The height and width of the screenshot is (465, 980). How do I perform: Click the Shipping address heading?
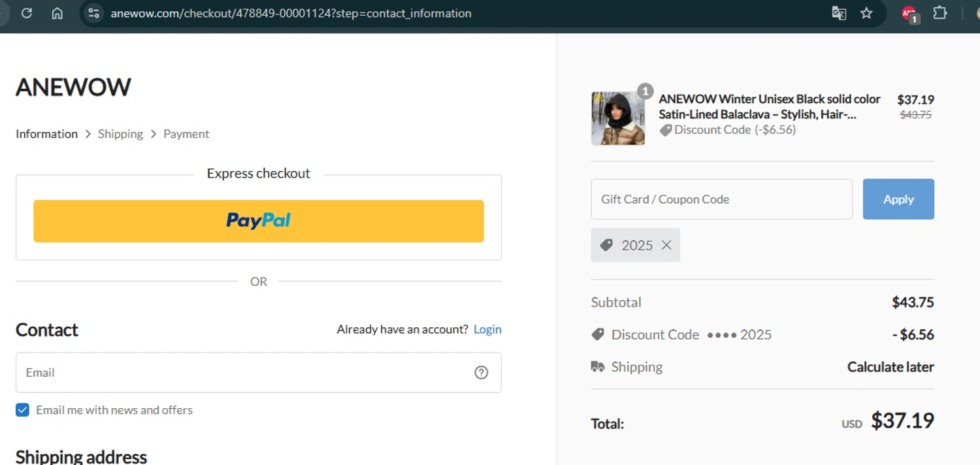coord(82,456)
